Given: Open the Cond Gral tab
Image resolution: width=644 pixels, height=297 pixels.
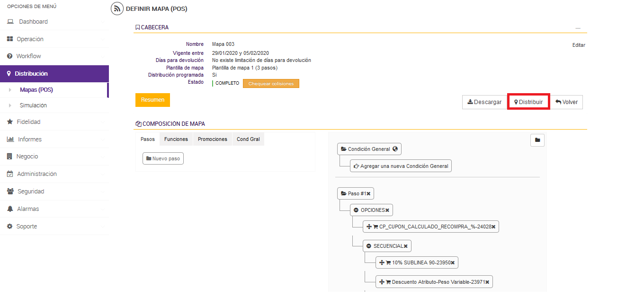Looking at the screenshot, I should pos(248,139).
